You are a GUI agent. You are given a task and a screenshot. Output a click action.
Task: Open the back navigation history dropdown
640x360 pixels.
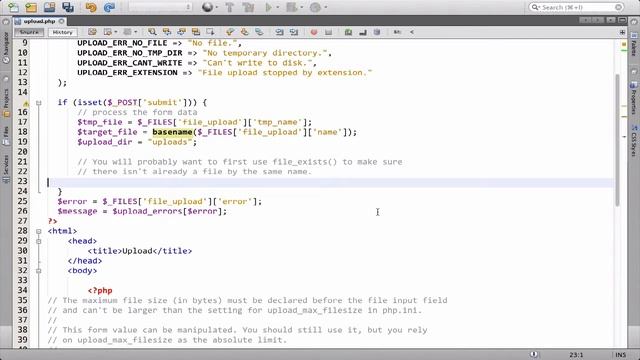pos(116,32)
